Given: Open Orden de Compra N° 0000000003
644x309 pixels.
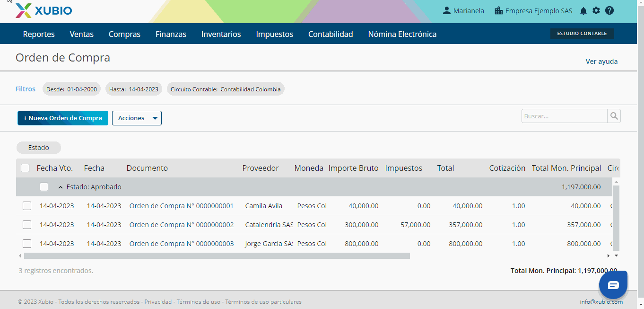Looking at the screenshot, I should pyautogui.click(x=182, y=244).
